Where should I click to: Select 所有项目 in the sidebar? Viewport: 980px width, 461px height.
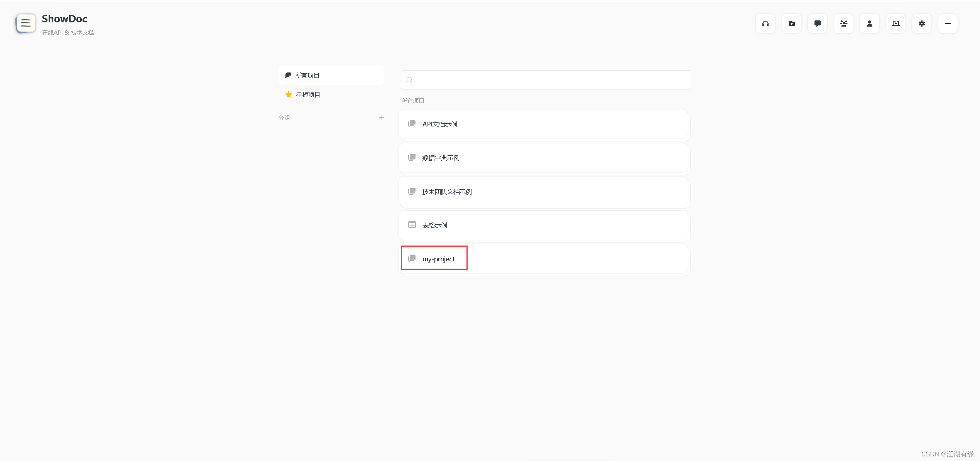click(331, 75)
